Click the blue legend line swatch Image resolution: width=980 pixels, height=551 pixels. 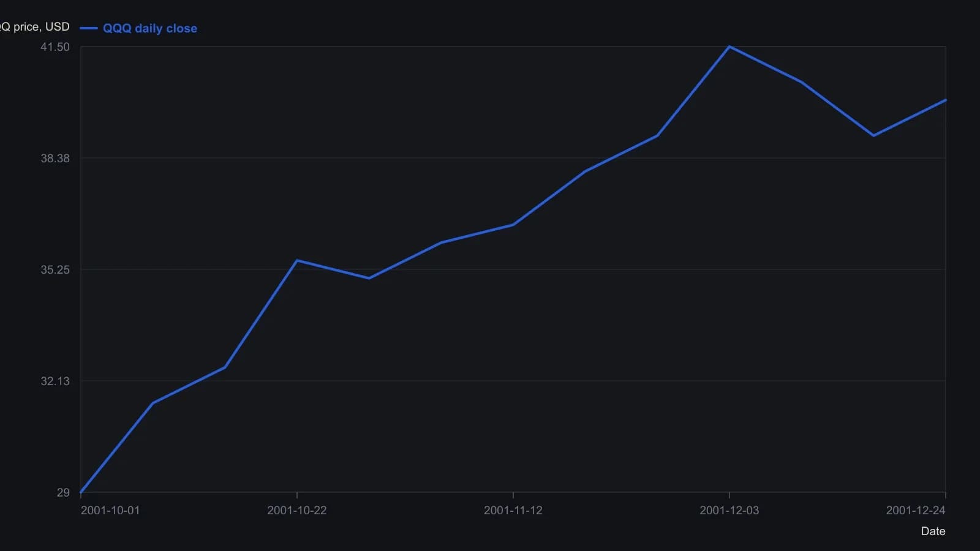(89, 28)
